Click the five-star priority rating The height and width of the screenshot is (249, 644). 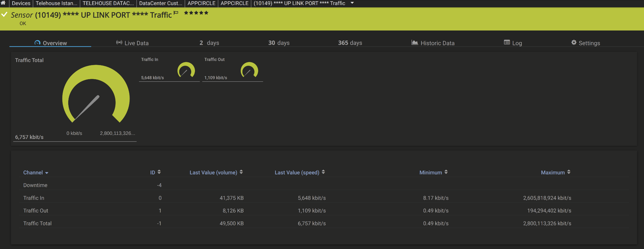tap(196, 13)
